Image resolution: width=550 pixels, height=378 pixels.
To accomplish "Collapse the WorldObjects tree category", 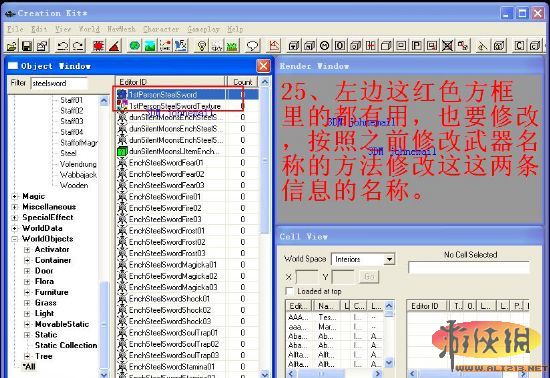I will point(15,239).
